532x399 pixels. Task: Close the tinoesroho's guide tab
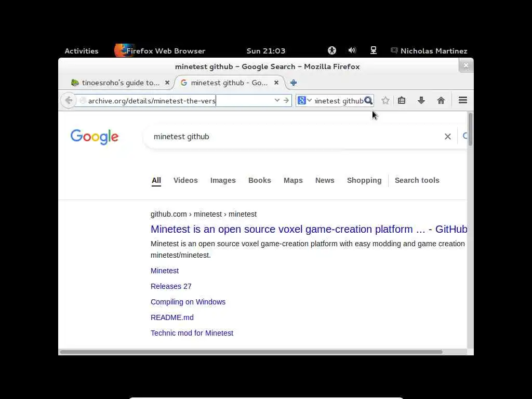pos(167,83)
